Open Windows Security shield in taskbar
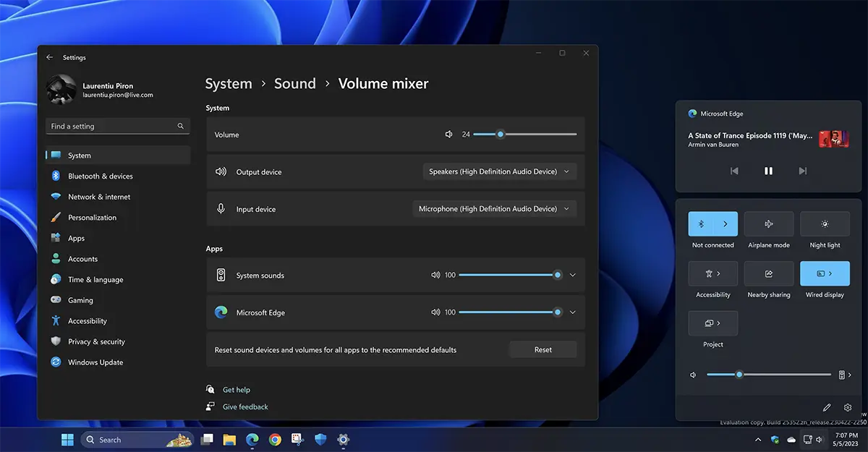 (x=320, y=439)
